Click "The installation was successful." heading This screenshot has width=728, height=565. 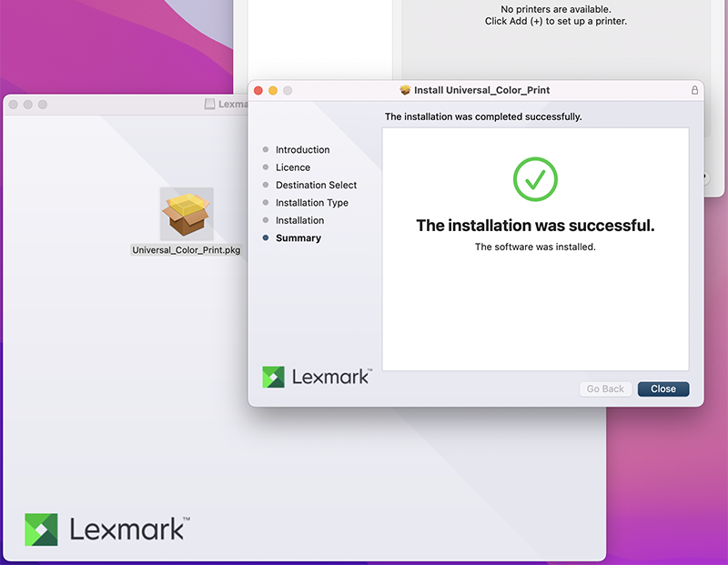point(535,226)
